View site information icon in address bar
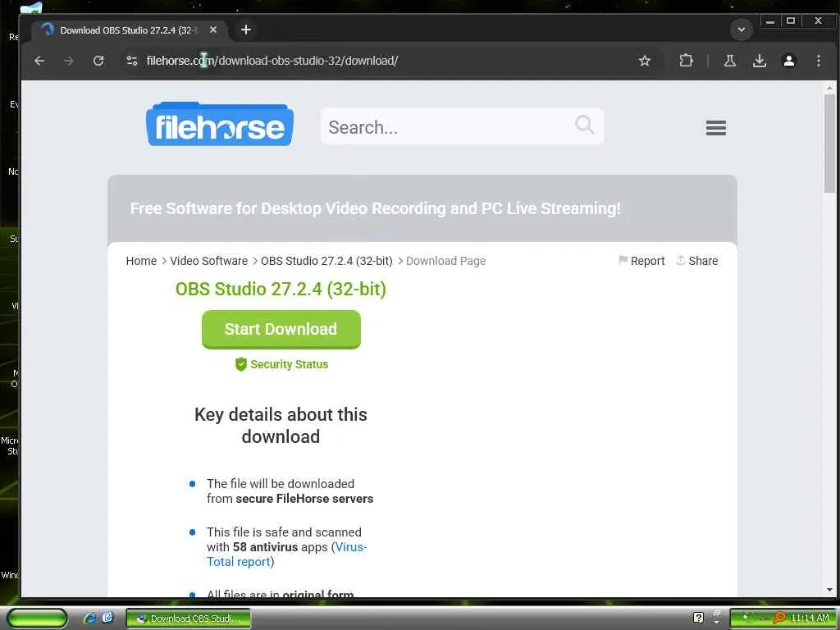Image resolution: width=840 pixels, height=630 pixels. pyautogui.click(x=132, y=61)
